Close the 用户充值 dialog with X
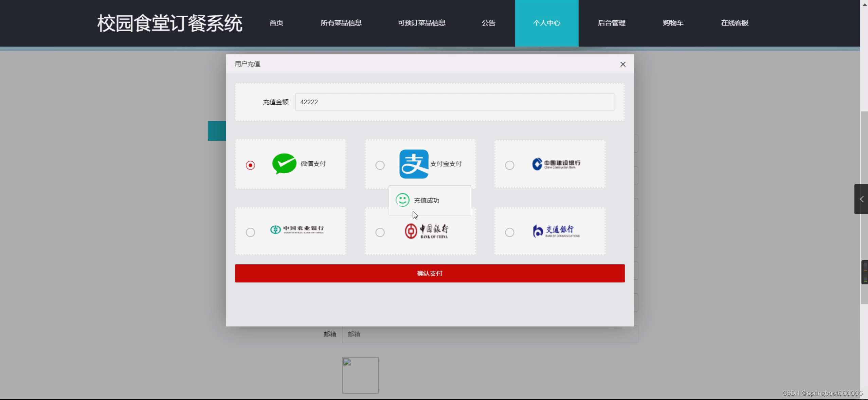Image resolution: width=868 pixels, height=400 pixels. point(622,64)
